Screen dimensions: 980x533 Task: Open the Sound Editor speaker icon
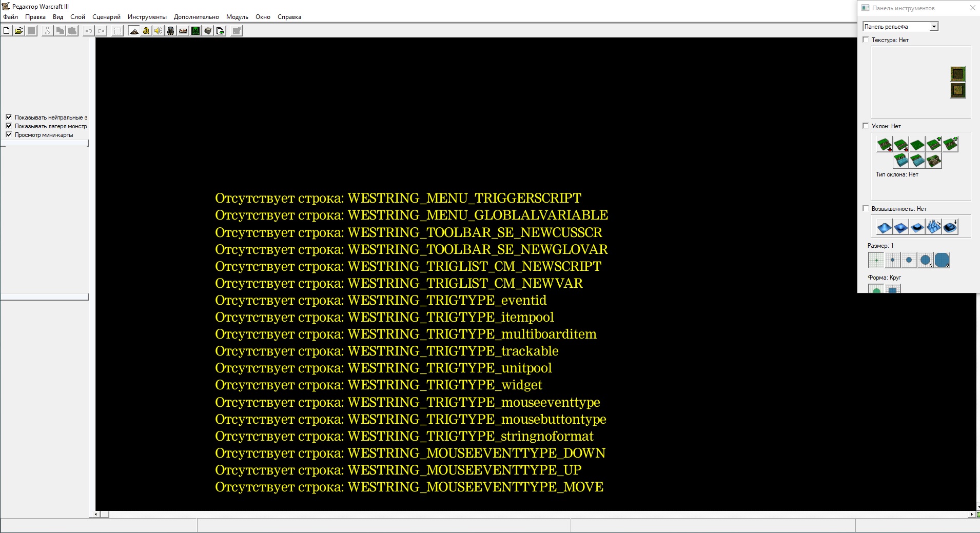pyautogui.click(x=159, y=31)
